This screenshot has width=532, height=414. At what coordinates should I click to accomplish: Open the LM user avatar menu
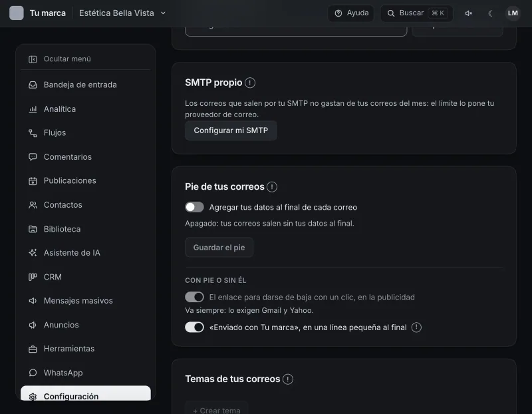pos(513,13)
